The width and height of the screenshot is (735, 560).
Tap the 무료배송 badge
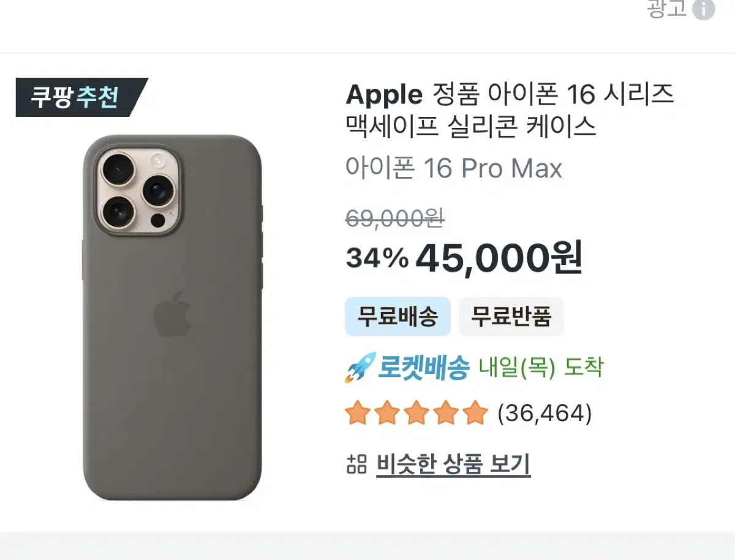tap(398, 316)
